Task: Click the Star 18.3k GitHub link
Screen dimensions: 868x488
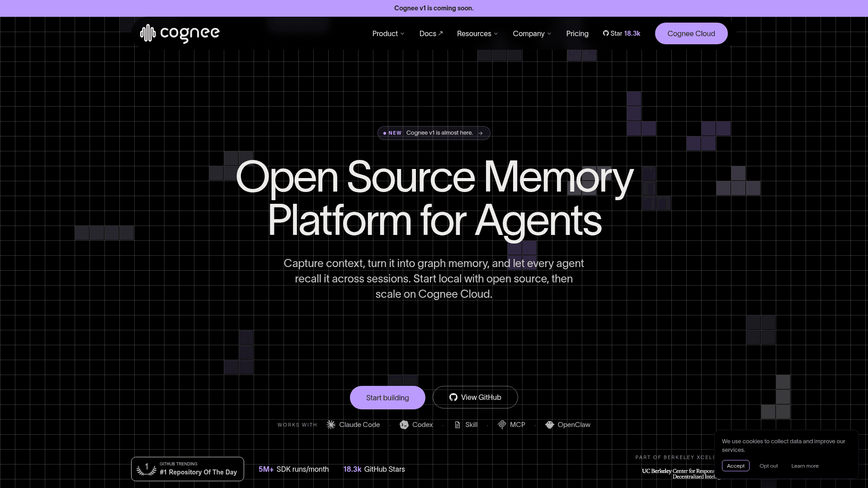Action: [x=622, y=33]
